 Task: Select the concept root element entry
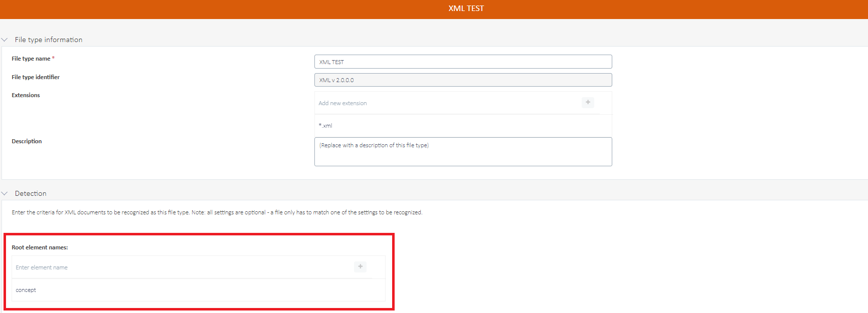(199, 290)
